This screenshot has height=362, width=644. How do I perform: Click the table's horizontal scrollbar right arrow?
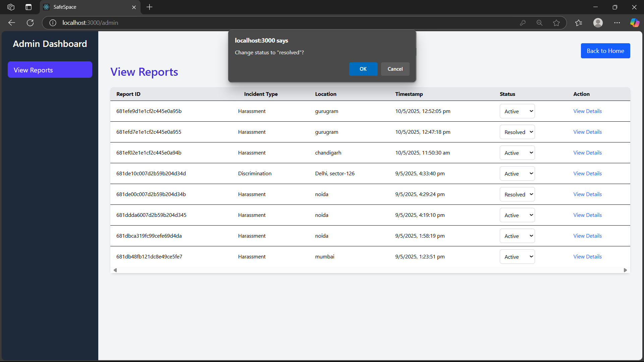(x=625, y=270)
